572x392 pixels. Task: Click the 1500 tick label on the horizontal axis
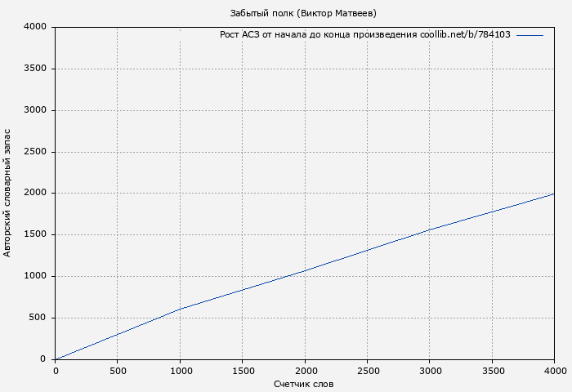point(243,370)
